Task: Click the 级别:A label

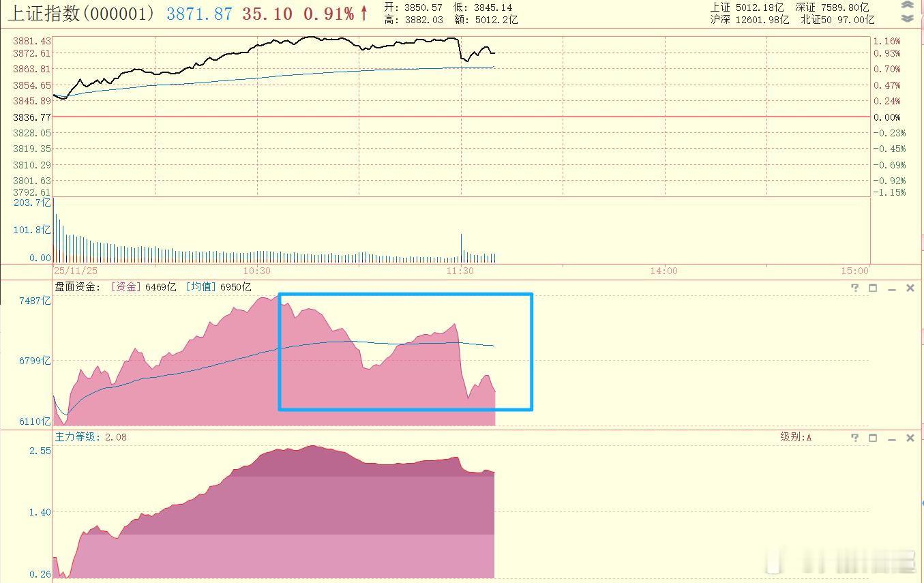Action: [796, 437]
